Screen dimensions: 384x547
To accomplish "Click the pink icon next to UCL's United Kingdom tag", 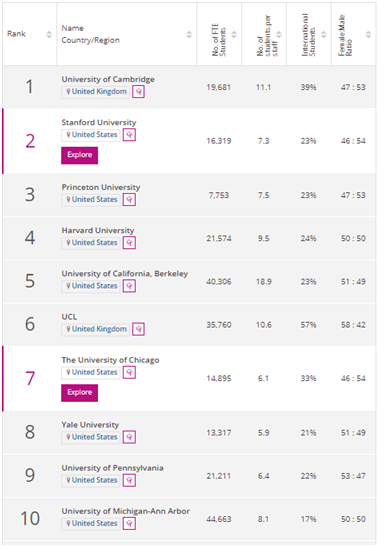I will coord(138,329).
